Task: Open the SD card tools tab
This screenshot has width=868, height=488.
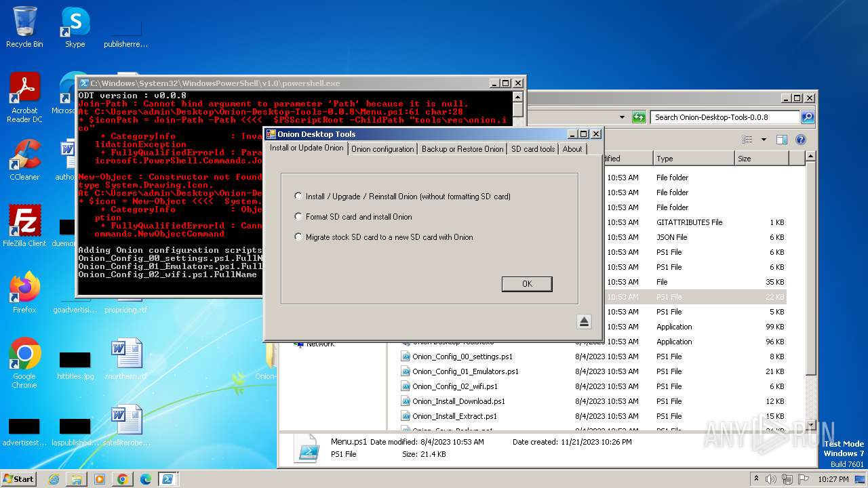Action: click(533, 149)
